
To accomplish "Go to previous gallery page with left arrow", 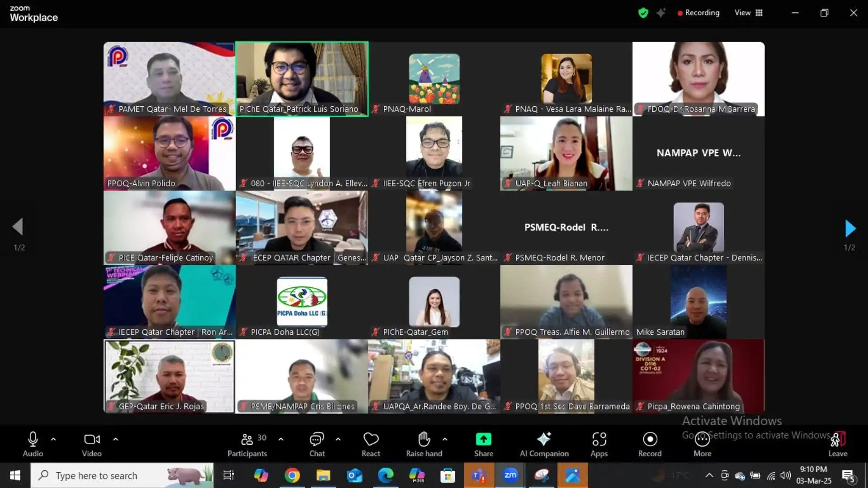I will (x=18, y=227).
